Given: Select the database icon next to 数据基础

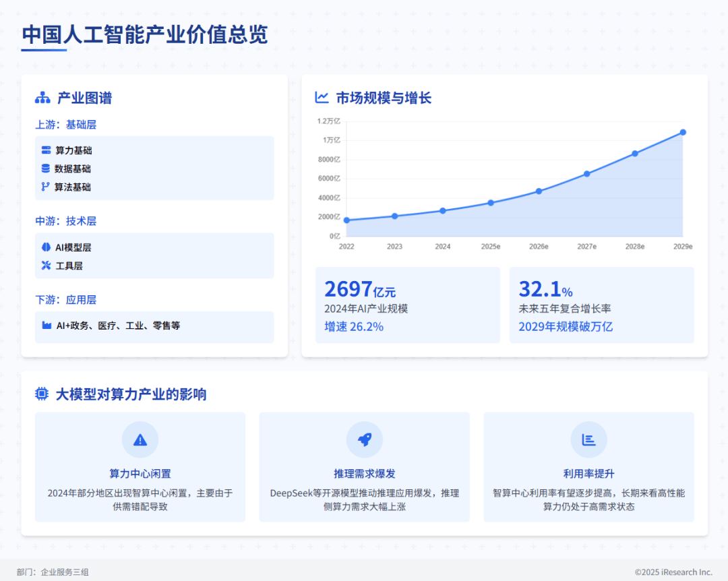Looking at the screenshot, I should (46, 169).
